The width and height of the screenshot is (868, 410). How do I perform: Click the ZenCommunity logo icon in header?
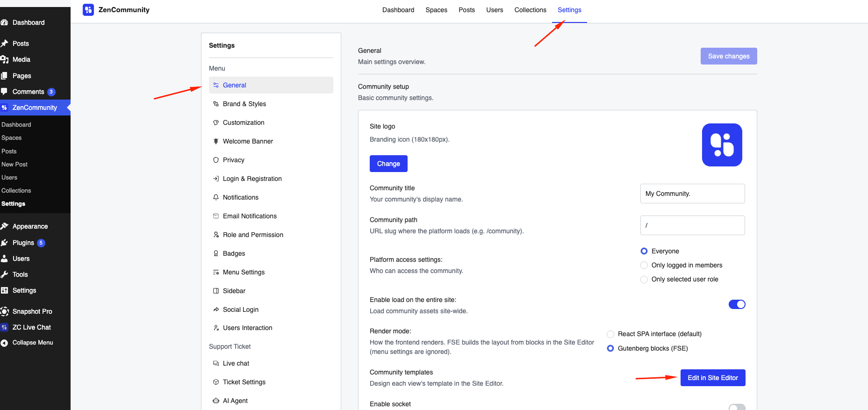click(88, 10)
